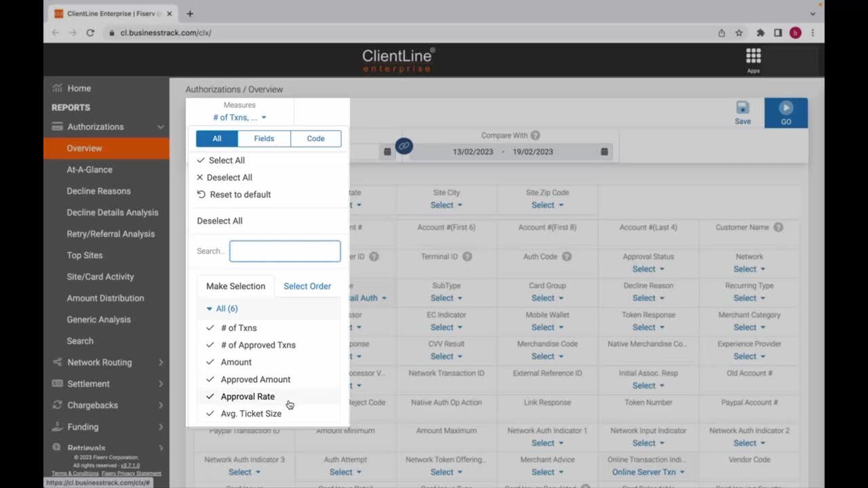Open the Measures dropdown

239,118
